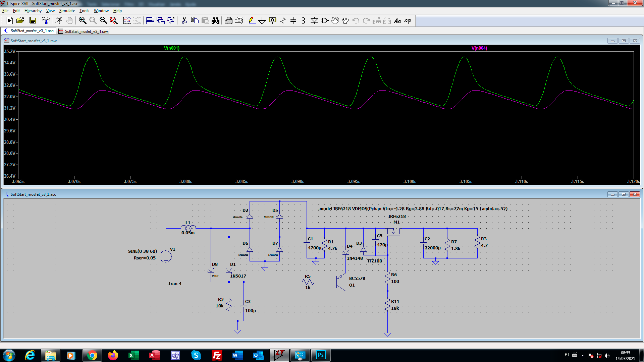This screenshot has height=362, width=644.
Task: Open Photoshop from the taskbar
Action: pos(321,355)
